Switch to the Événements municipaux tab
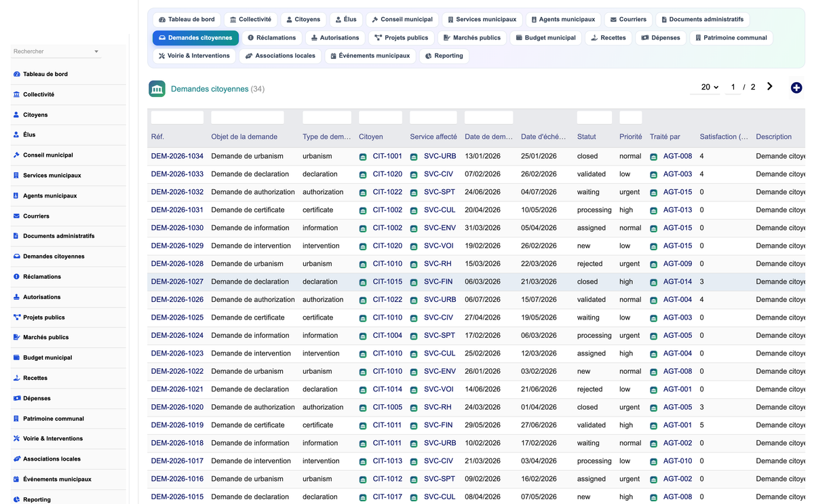 point(370,56)
